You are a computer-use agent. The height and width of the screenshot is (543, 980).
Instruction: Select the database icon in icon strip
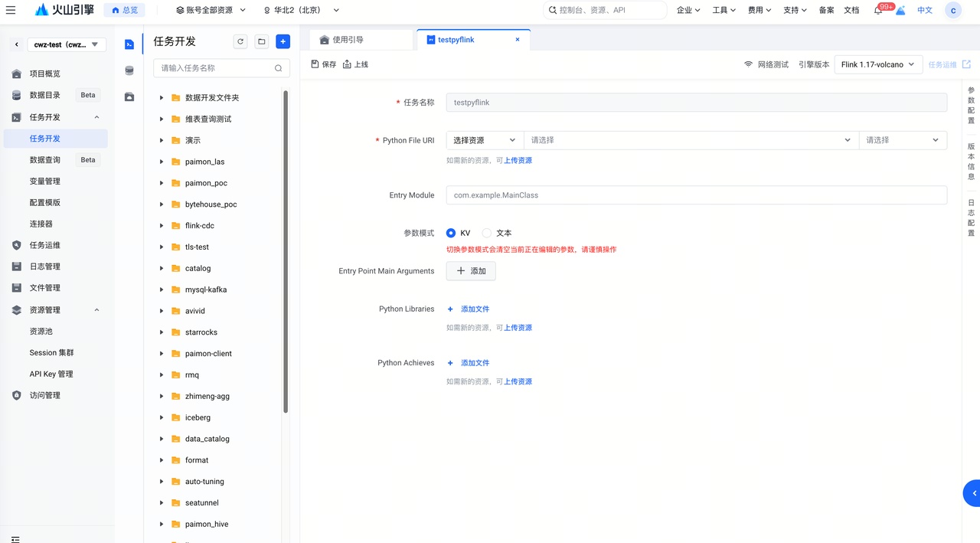coord(129,70)
